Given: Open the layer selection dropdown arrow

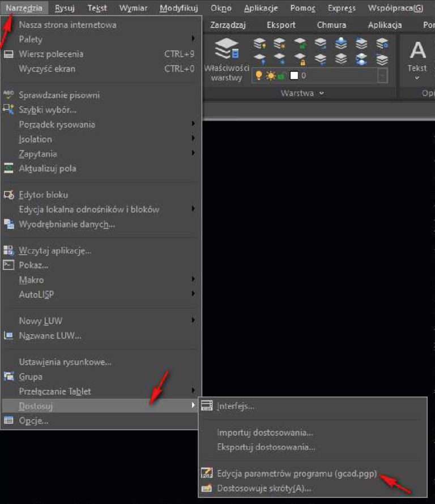Looking at the screenshot, I should coord(383,76).
